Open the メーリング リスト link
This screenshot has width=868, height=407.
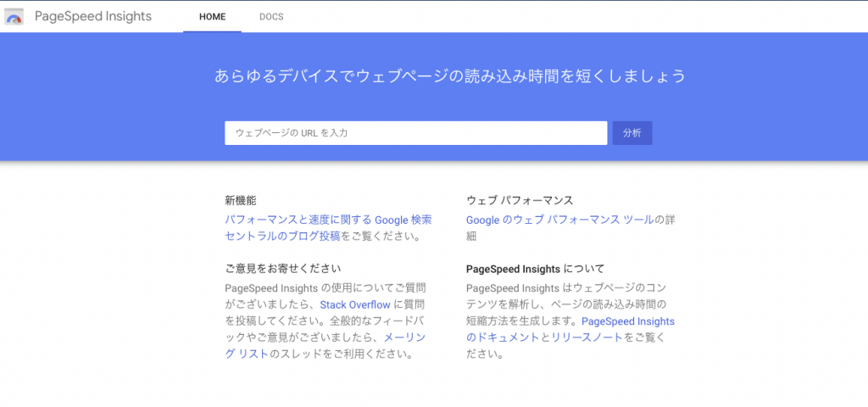click(325, 346)
